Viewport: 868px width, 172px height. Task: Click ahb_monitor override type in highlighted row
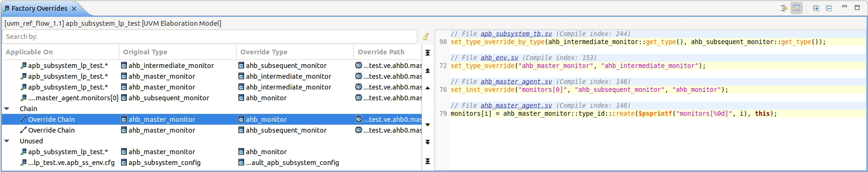click(266, 120)
